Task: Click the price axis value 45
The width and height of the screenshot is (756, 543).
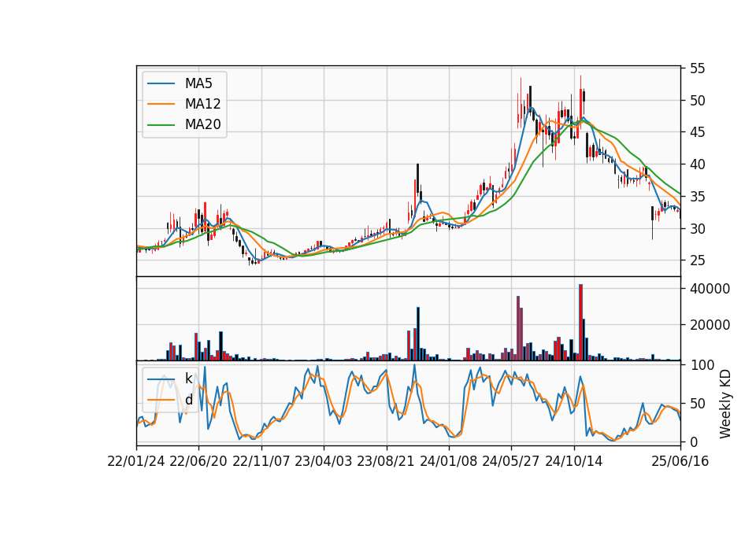Action: tap(697, 132)
